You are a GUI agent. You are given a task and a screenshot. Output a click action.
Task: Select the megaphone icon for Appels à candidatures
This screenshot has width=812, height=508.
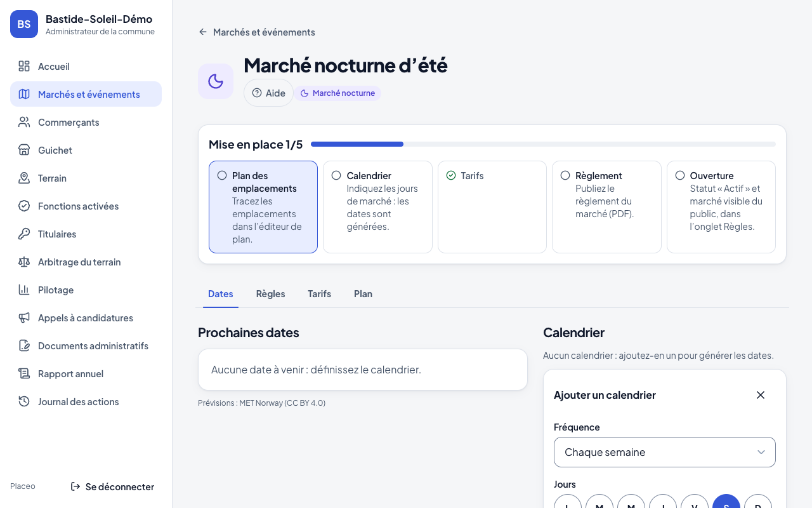pyautogui.click(x=24, y=317)
